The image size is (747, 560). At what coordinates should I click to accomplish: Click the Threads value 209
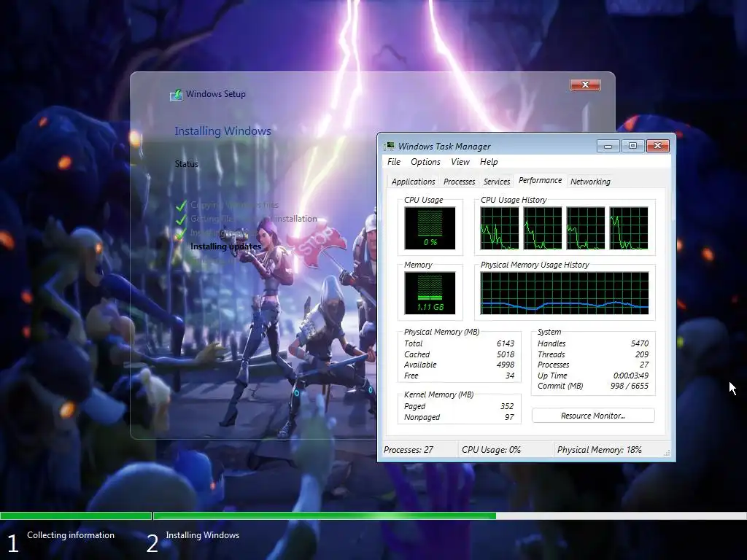pos(642,354)
